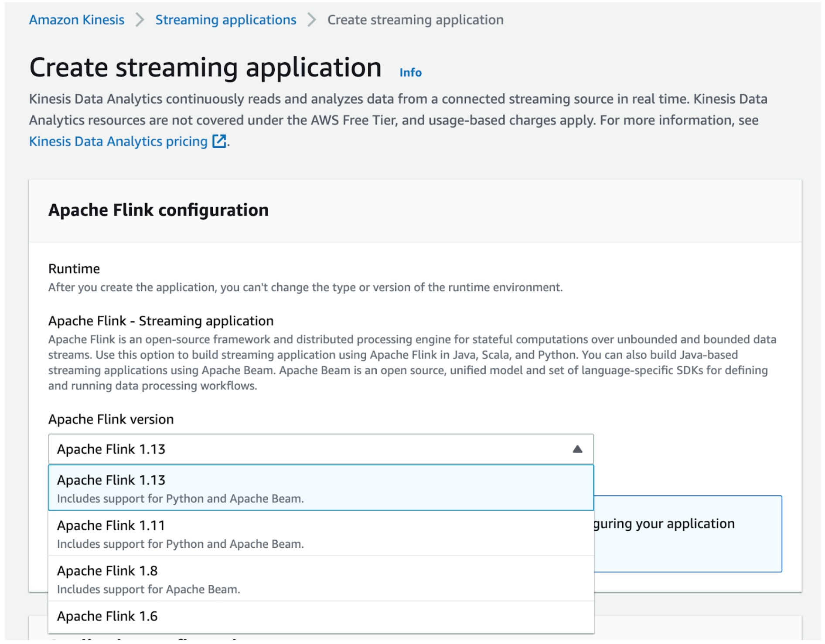Viewport: 825px width, 644px height.
Task: Click the Create streaming application breadcrumb
Action: pos(415,20)
